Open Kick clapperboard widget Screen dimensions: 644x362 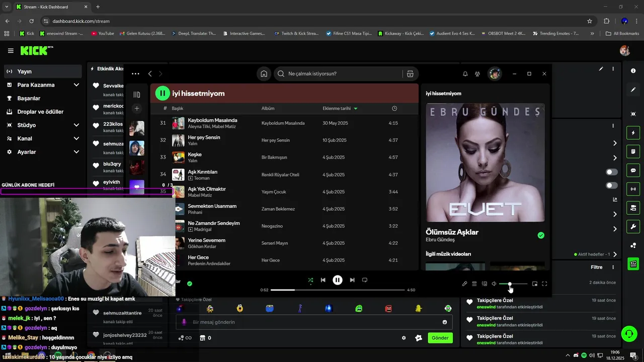(x=633, y=264)
